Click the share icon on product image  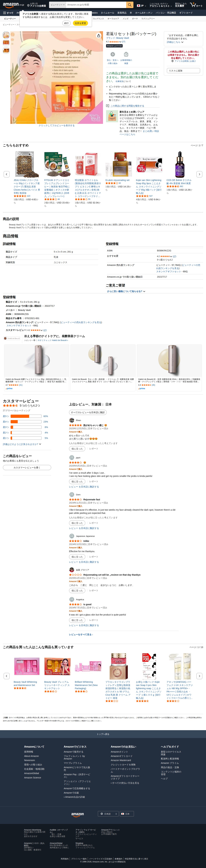point(98,35)
